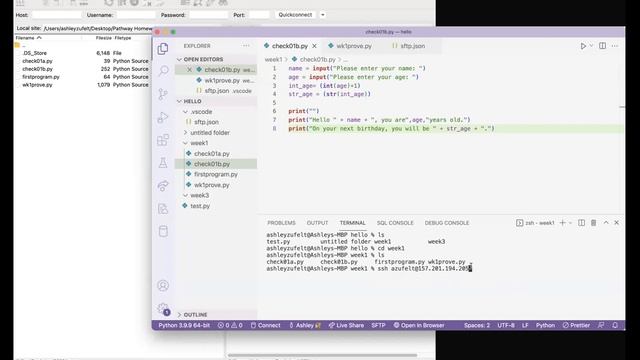
Task: Open Explorer panel ellipsis menu
Action: coord(246,46)
